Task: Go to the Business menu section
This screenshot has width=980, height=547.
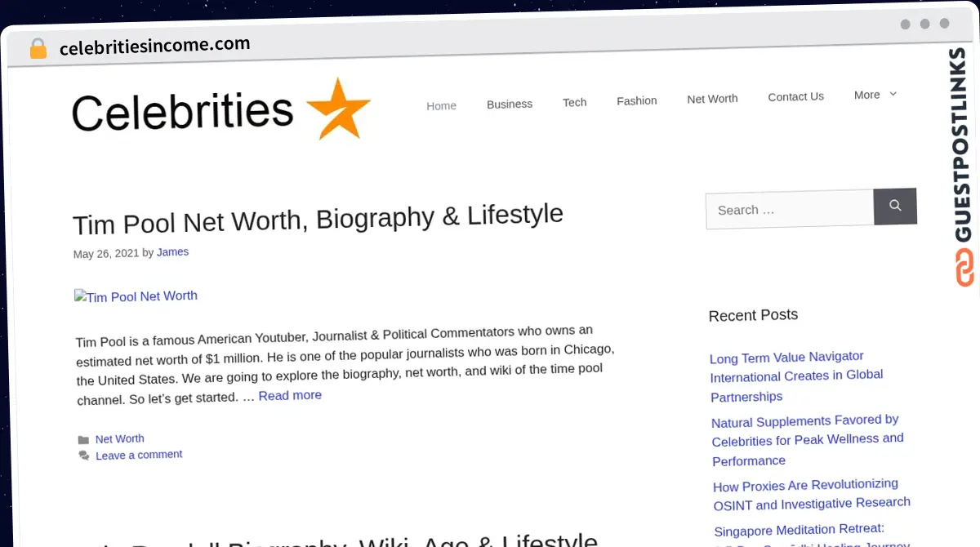Action: (510, 104)
